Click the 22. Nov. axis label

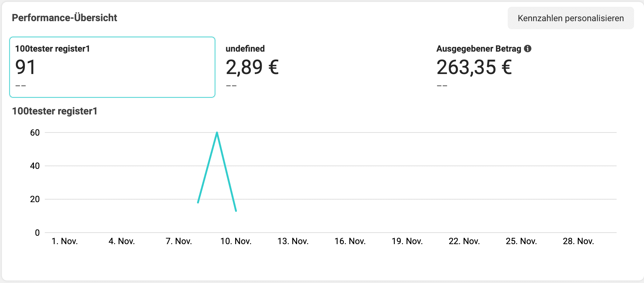coord(464,241)
